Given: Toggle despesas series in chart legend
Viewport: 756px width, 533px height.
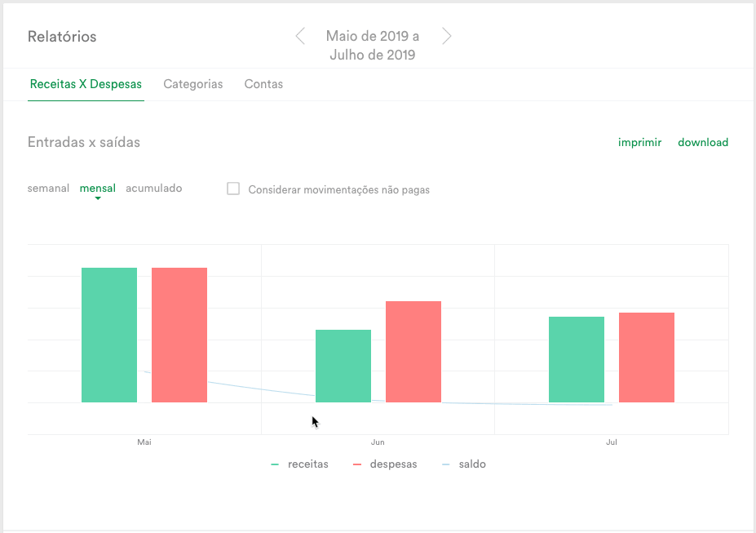Looking at the screenshot, I should pos(385,464).
